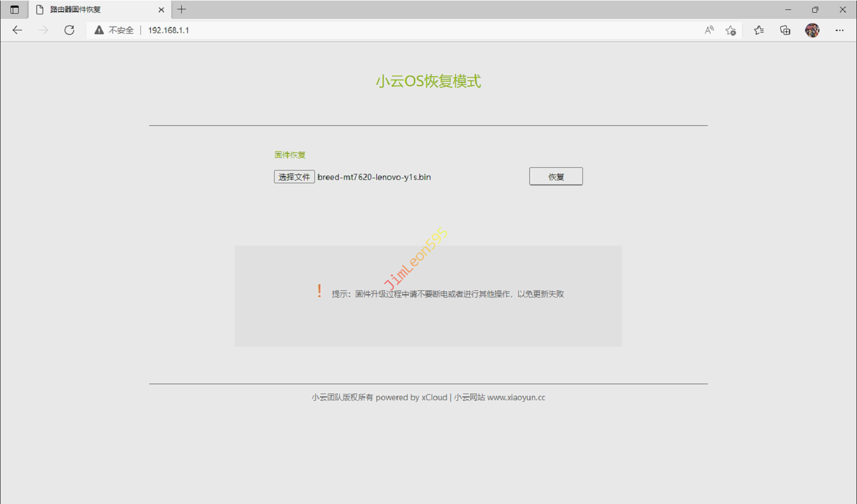The width and height of the screenshot is (857, 504).
Task: Open the tab actions menu icon
Action: [15, 9]
